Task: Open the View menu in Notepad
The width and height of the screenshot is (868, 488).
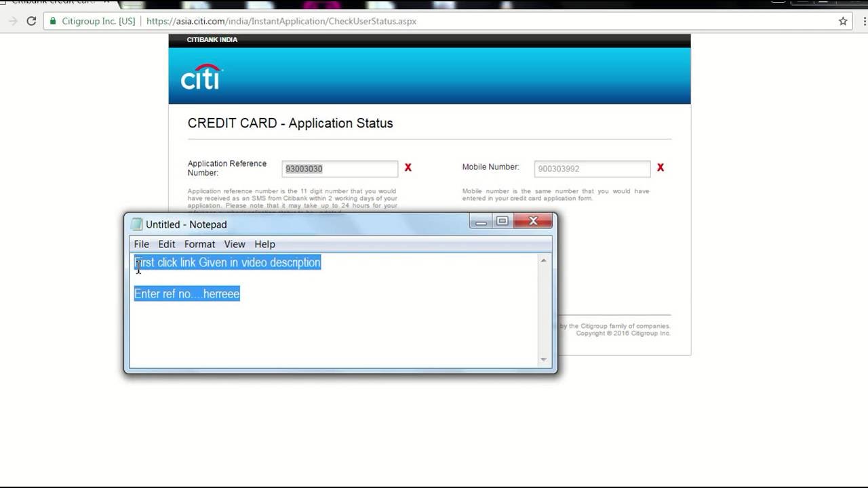Action: point(235,244)
